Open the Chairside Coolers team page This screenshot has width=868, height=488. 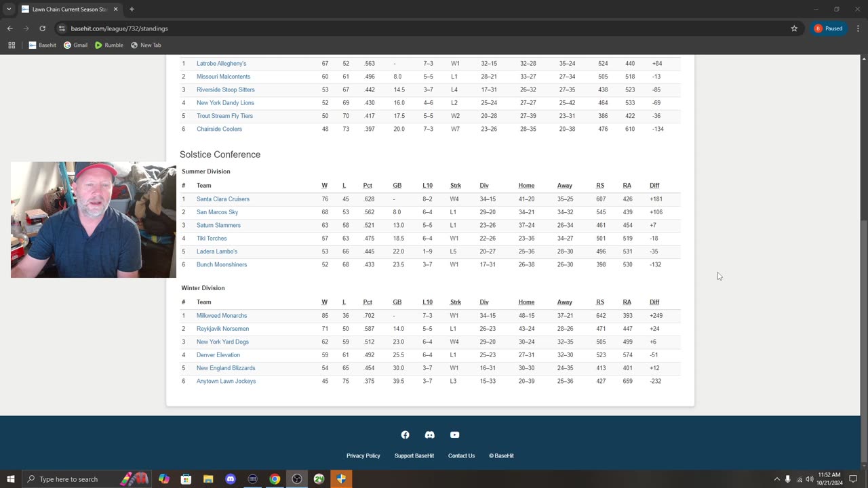(219, 129)
